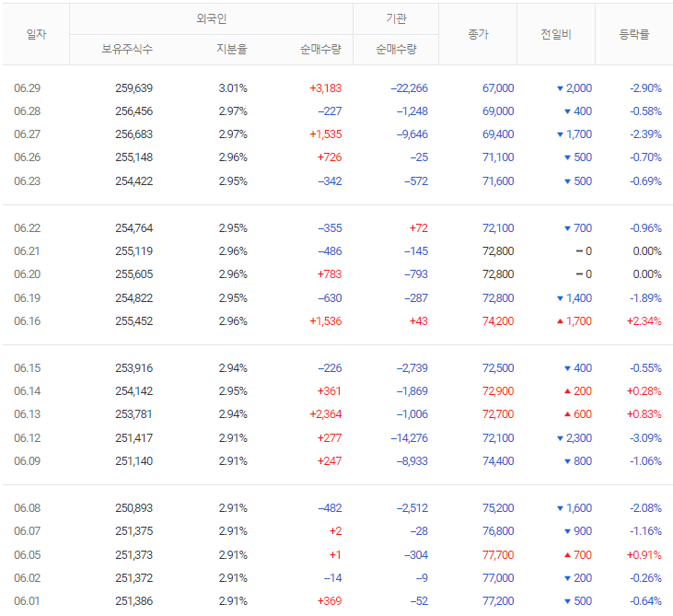This screenshot has width=673, height=616.
Task: Select the date cell 06.09
Action: coord(27,461)
